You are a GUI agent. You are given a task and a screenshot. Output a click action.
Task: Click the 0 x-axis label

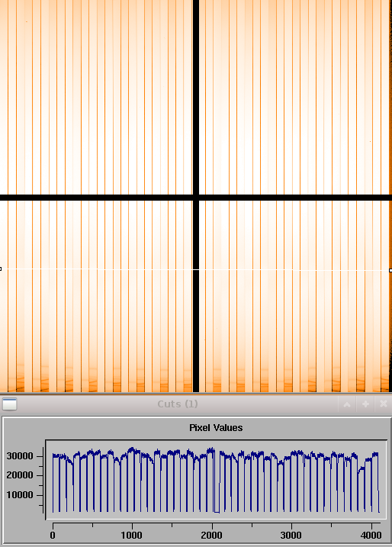point(53,535)
